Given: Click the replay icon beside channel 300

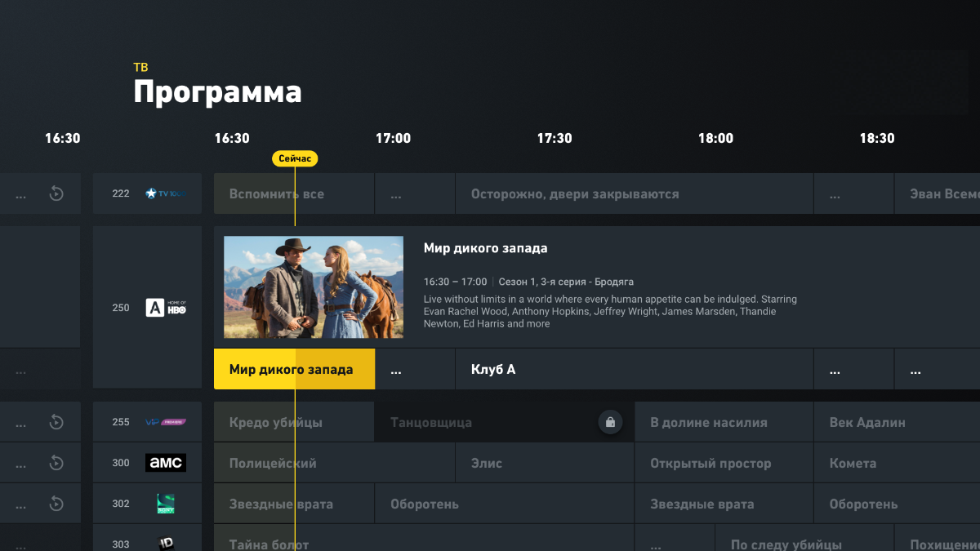Looking at the screenshot, I should point(56,463).
